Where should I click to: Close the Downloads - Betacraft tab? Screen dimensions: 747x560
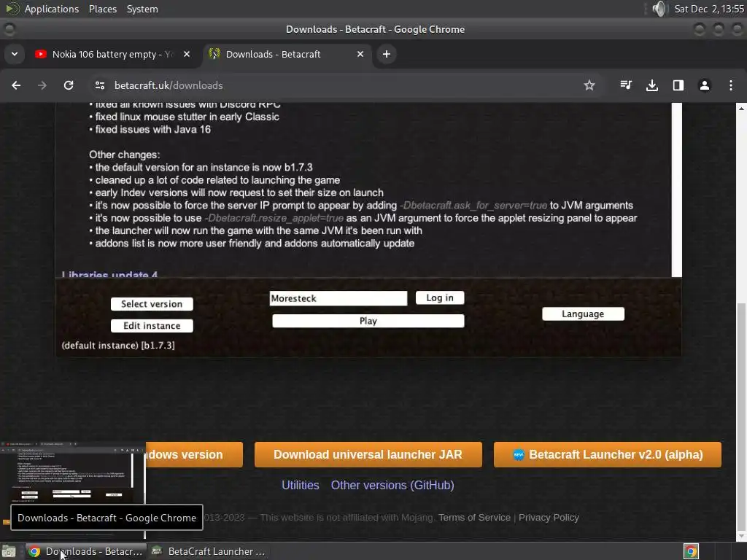point(360,54)
